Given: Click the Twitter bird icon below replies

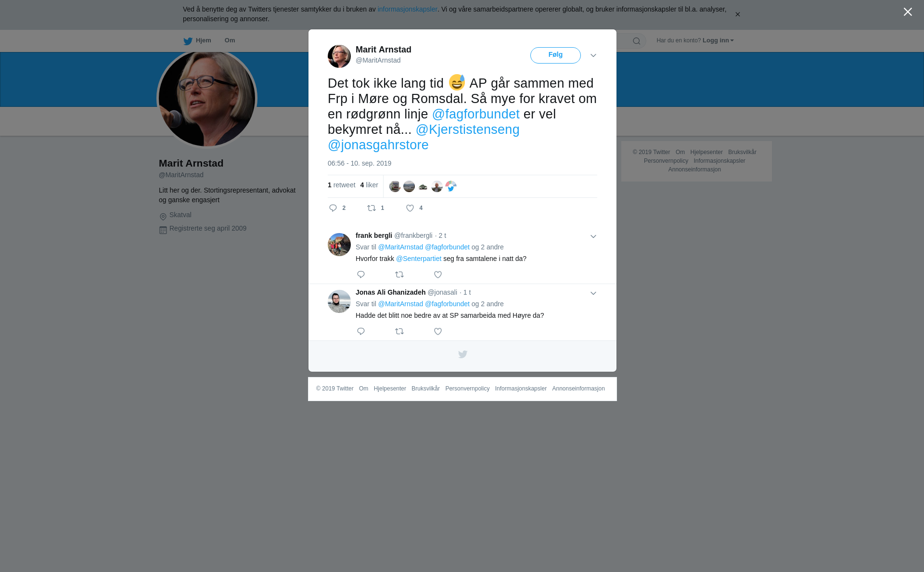Looking at the screenshot, I should pos(462,354).
